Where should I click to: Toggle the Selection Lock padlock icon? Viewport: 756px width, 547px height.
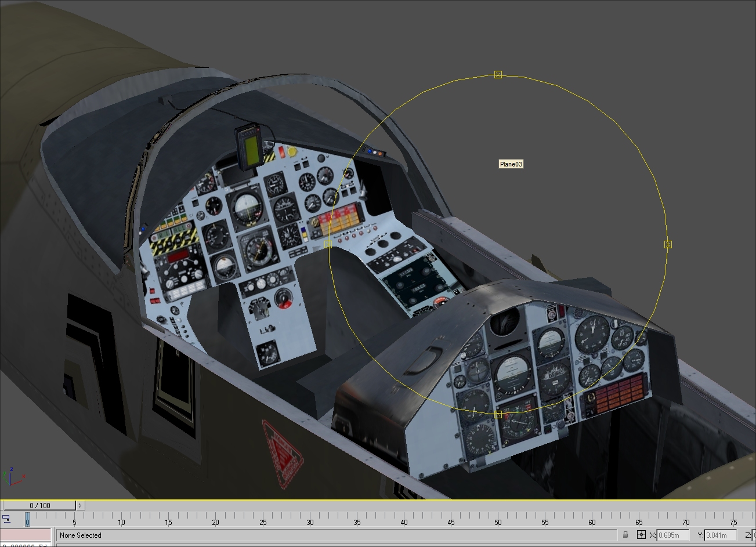coord(625,535)
